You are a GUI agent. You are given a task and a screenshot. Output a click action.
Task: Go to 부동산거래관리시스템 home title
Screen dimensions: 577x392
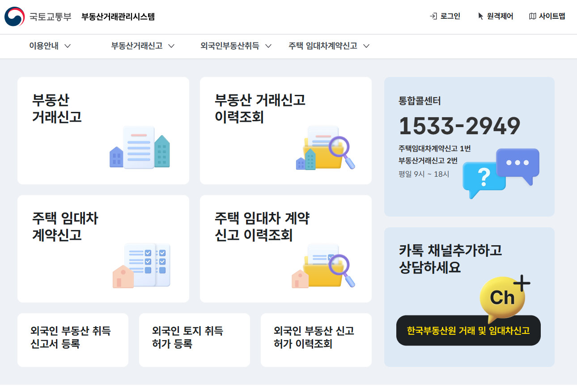118,17
